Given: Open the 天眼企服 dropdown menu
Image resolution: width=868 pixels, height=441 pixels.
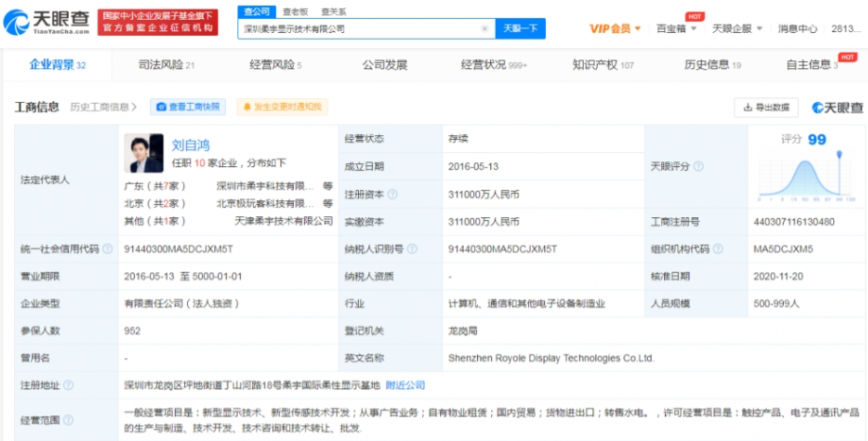Looking at the screenshot, I should (x=738, y=28).
